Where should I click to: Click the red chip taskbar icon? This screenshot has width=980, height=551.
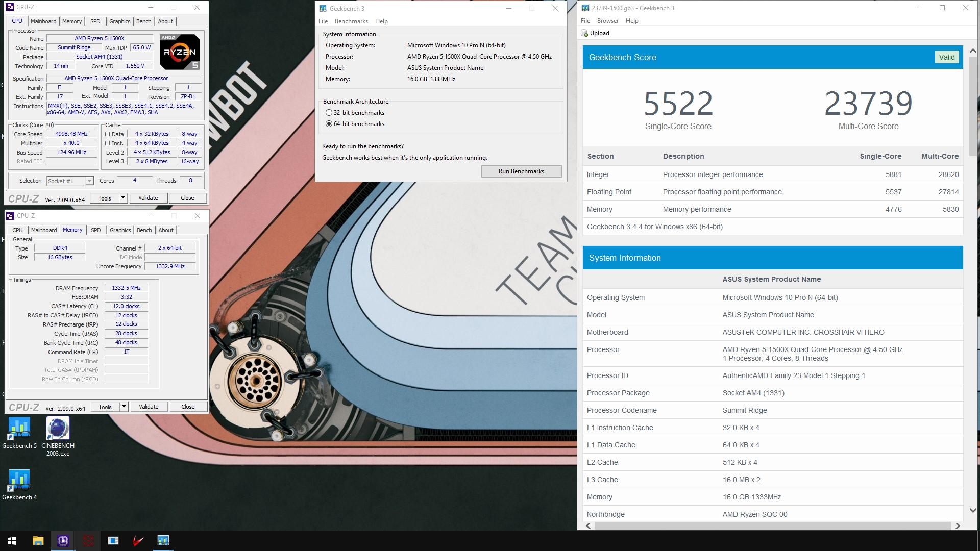click(88, 540)
